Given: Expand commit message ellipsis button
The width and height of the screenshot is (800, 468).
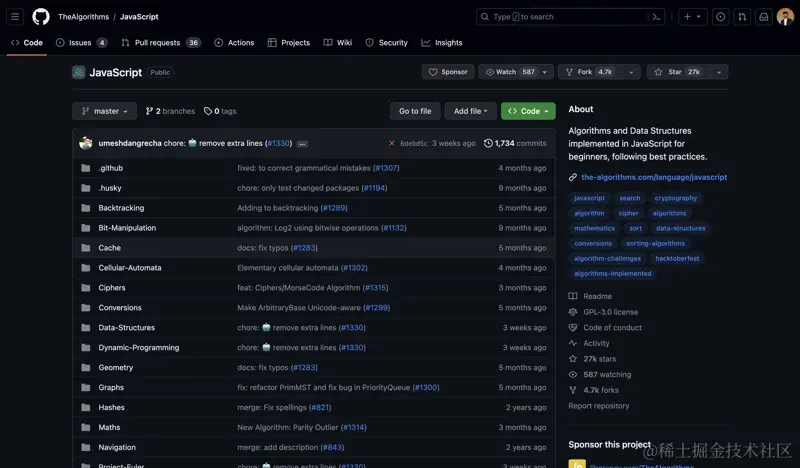Looking at the screenshot, I should point(303,144).
